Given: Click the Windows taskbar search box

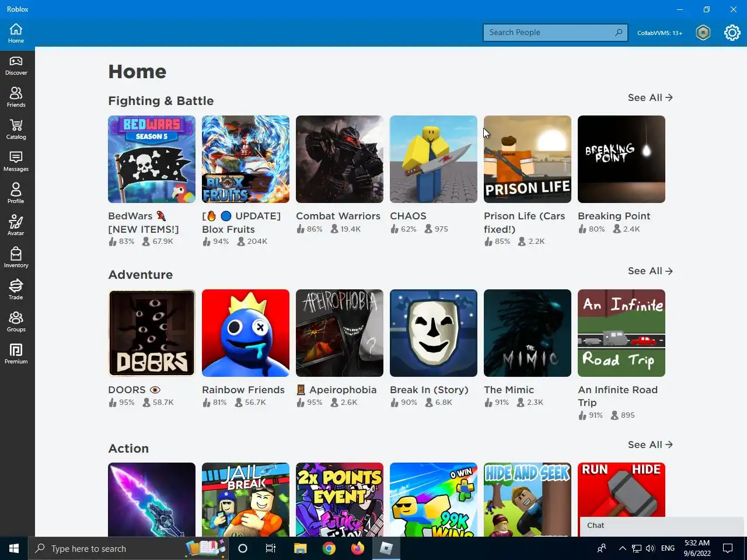Looking at the screenshot, I should [127, 548].
